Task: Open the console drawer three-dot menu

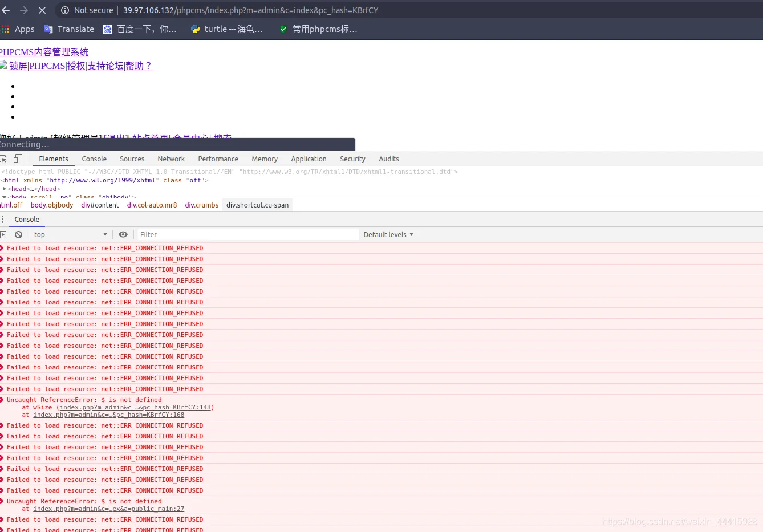Action: click(2, 220)
